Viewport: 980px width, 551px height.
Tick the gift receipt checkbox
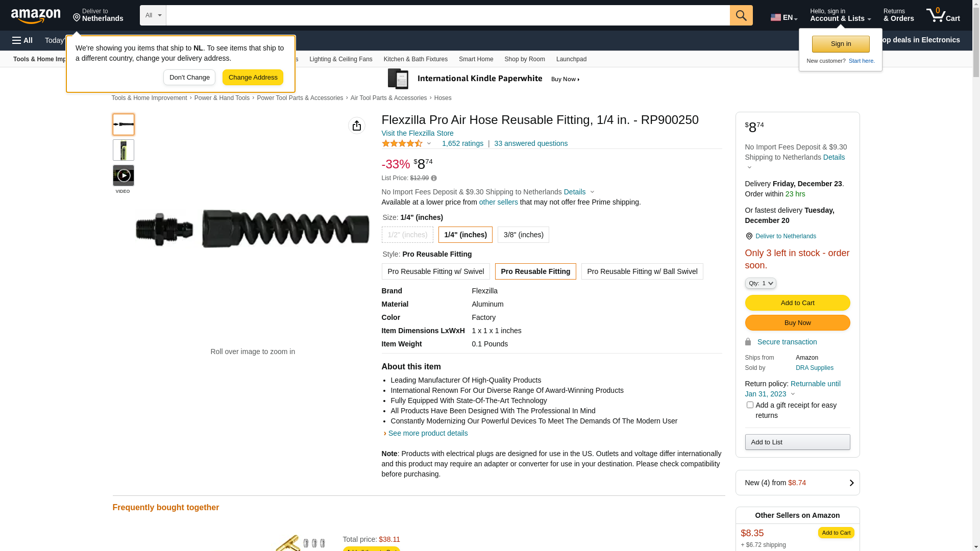click(750, 405)
